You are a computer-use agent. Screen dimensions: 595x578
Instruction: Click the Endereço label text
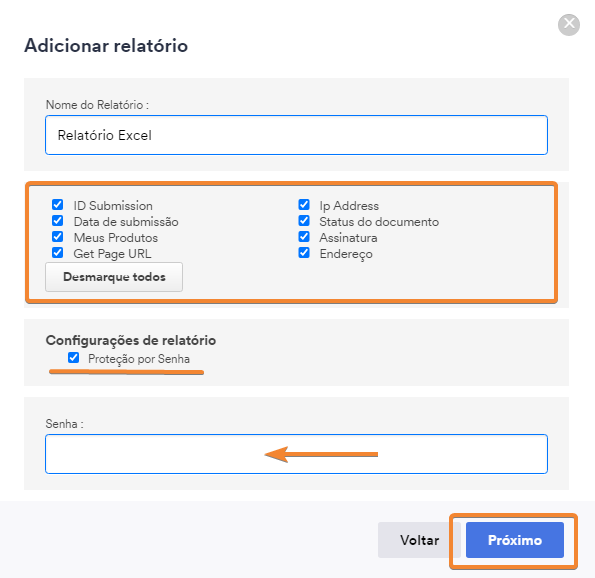pos(346,254)
